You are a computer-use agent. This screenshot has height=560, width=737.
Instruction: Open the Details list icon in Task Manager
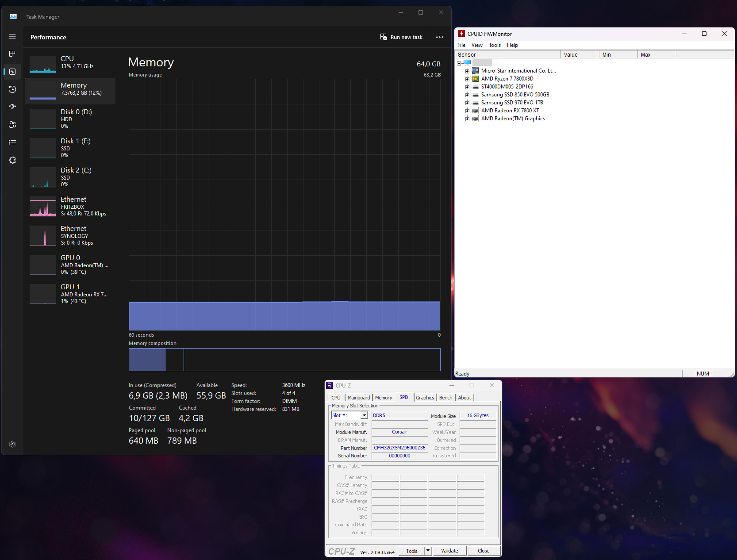click(12, 142)
